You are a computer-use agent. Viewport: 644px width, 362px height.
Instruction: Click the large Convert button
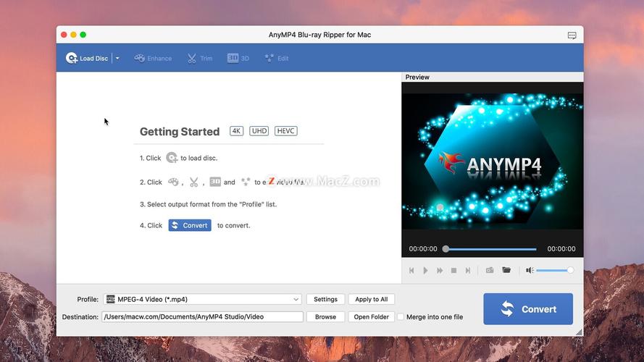pos(528,309)
